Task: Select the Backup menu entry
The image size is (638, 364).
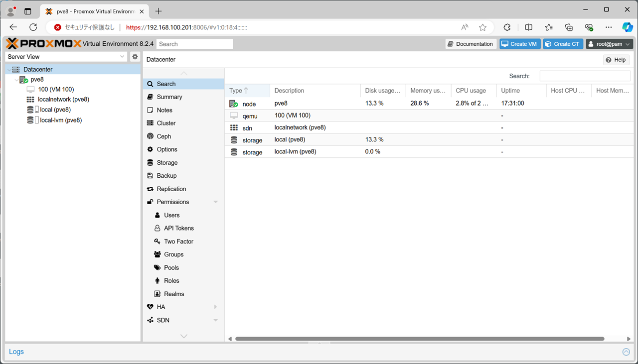Action: click(166, 176)
